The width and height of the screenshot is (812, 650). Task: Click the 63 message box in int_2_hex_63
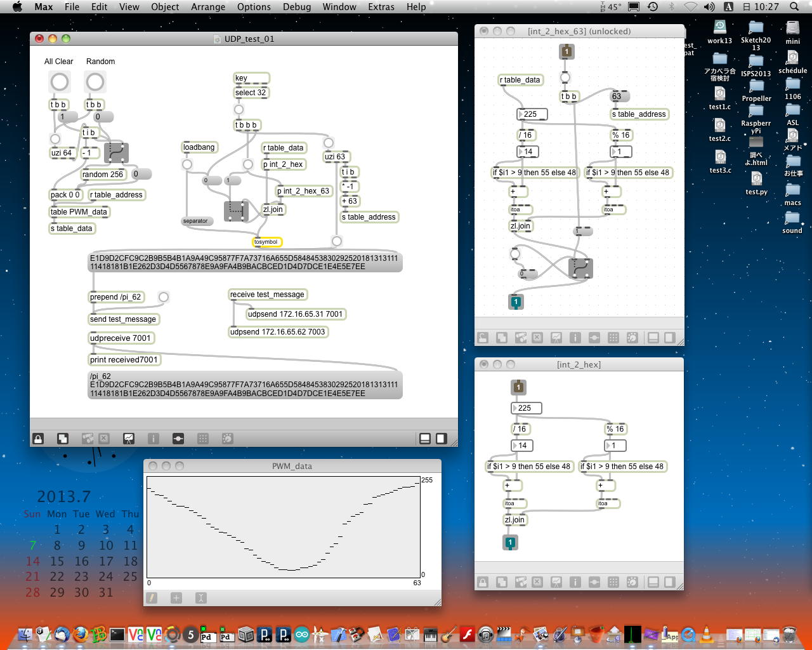tap(619, 96)
